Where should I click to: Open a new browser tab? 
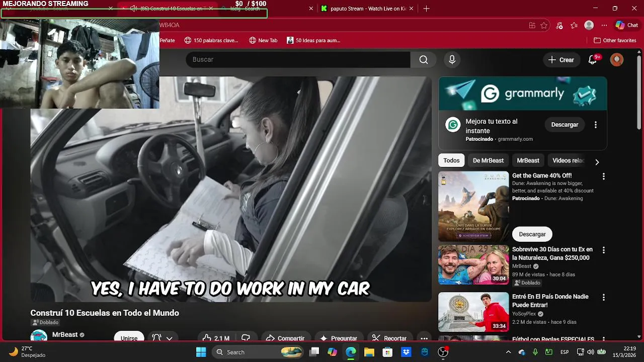coord(426,9)
